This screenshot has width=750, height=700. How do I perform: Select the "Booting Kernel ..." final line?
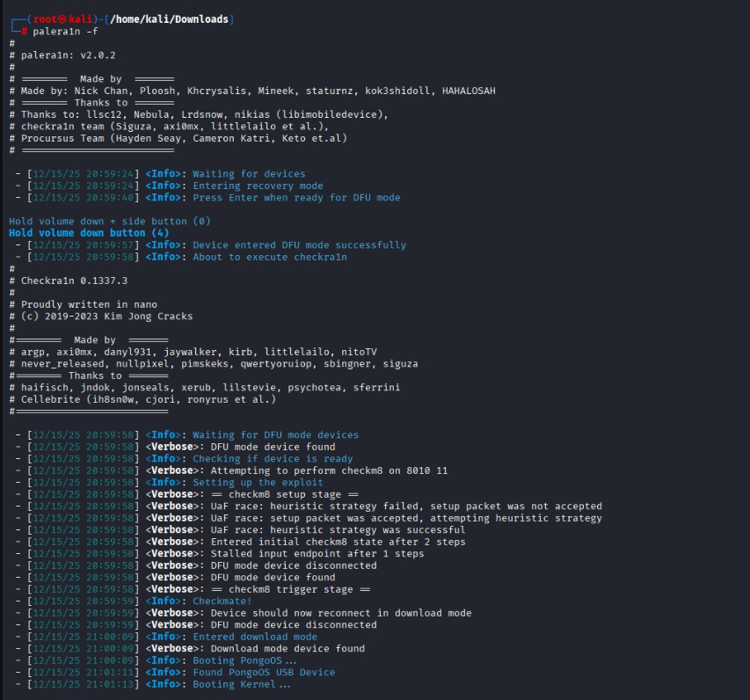242,684
